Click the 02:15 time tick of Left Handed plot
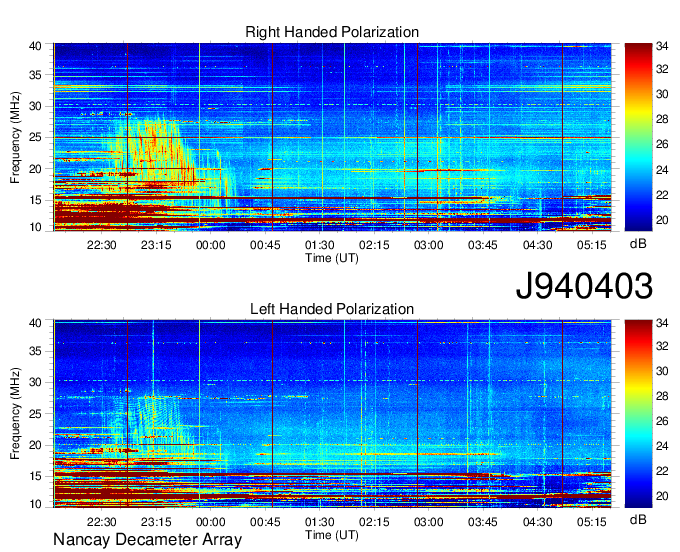The height and width of the screenshot is (552, 680). tap(374, 522)
